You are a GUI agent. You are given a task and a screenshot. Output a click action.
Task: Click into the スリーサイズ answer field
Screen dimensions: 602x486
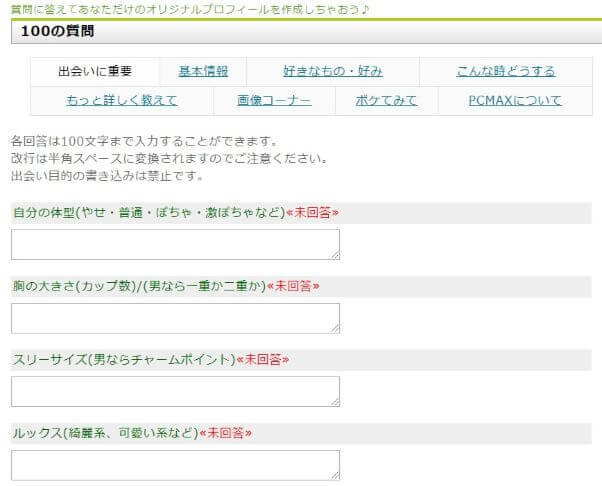click(x=175, y=391)
